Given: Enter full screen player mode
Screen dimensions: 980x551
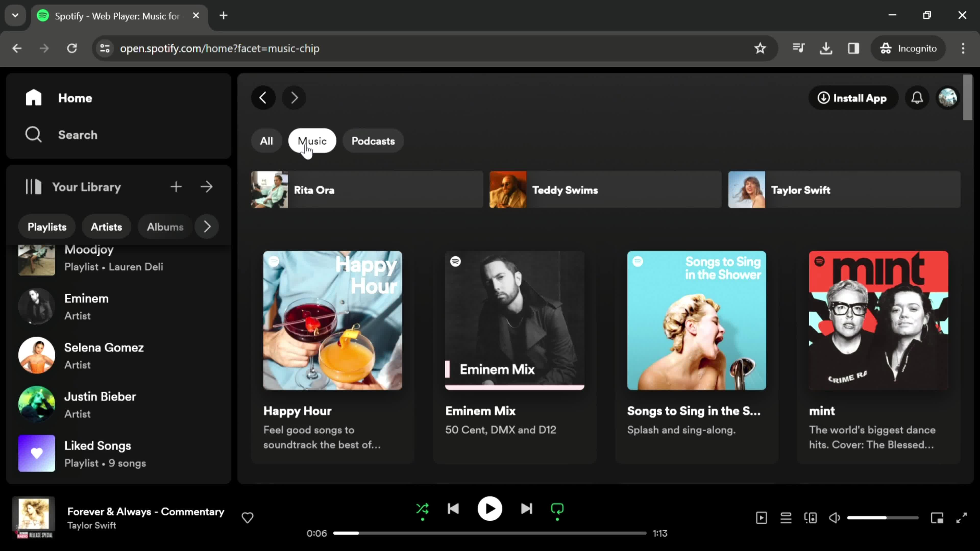Looking at the screenshot, I should 961,518.
